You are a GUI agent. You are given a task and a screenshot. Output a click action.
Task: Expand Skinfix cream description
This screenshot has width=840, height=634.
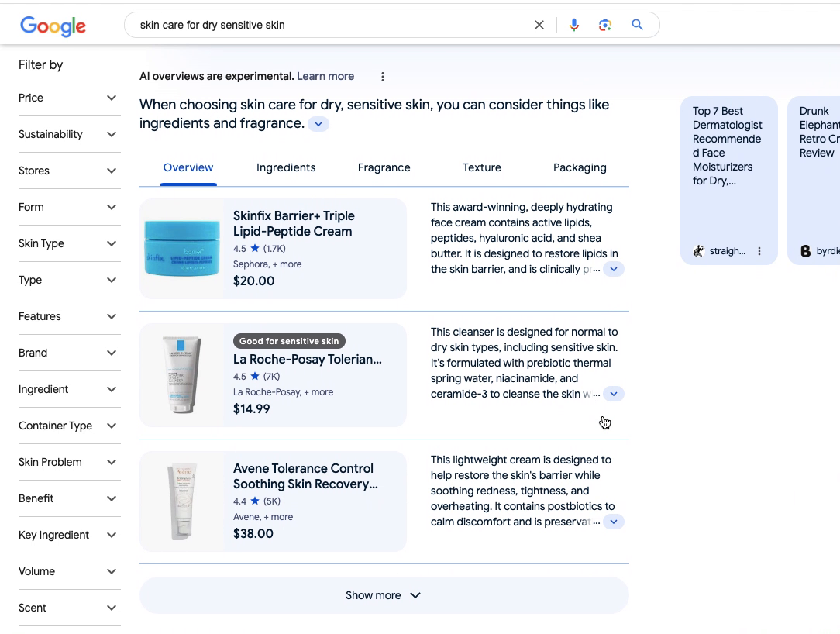(x=613, y=269)
